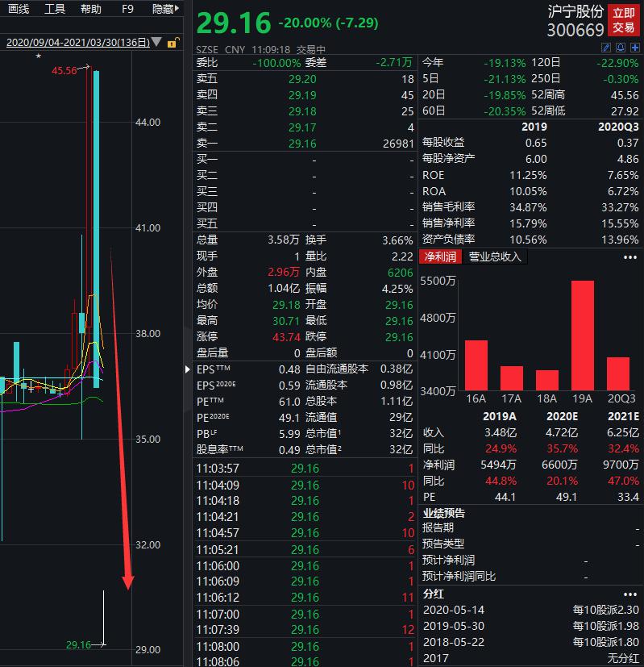The width and height of the screenshot is (644, 667).
Task: Open the 工具 menu
Action: coord(55,9)
